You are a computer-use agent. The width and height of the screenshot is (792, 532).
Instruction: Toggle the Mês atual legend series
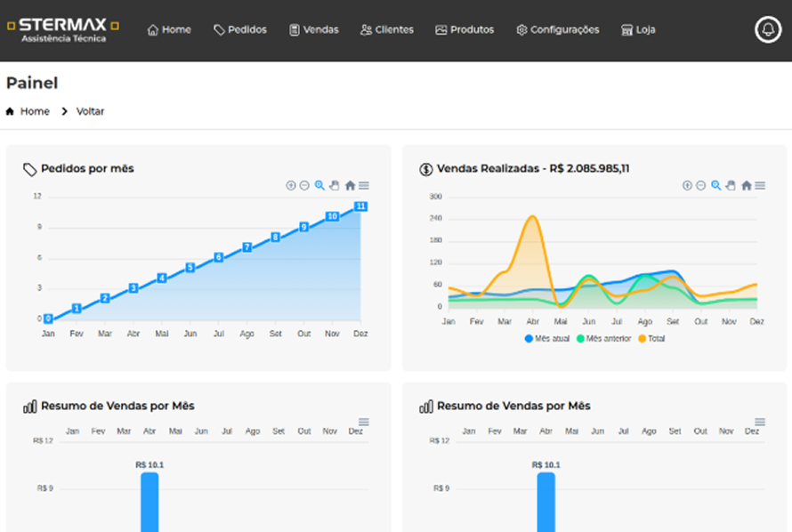[548, 338]
